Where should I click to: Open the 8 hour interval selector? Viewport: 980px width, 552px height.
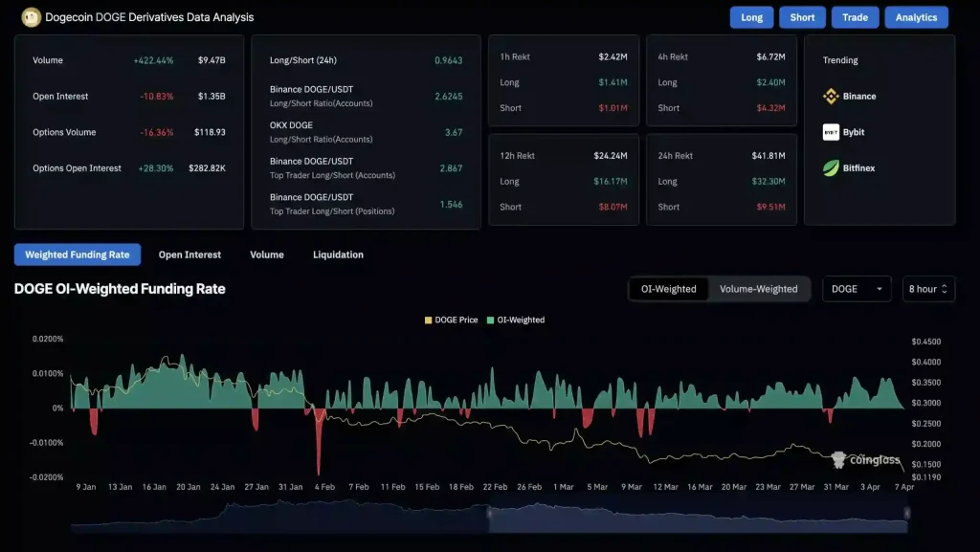[x=928, y=289]
